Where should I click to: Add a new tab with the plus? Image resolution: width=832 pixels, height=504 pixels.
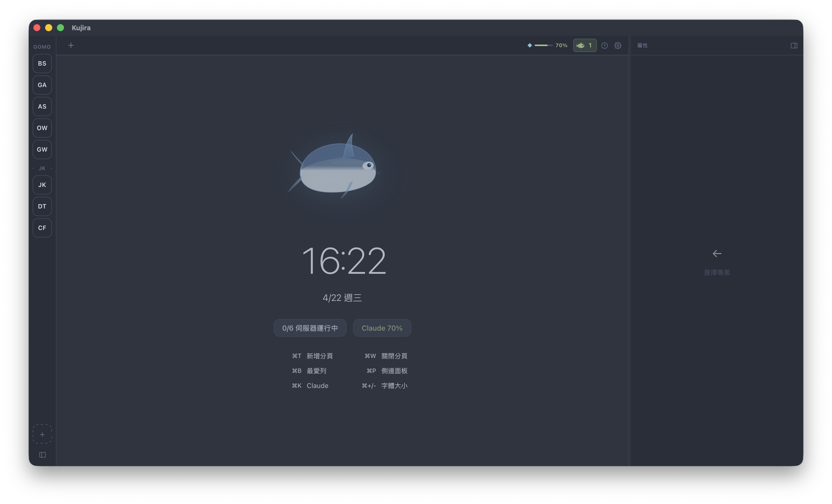pyautogui.click(x=71, y=45)
